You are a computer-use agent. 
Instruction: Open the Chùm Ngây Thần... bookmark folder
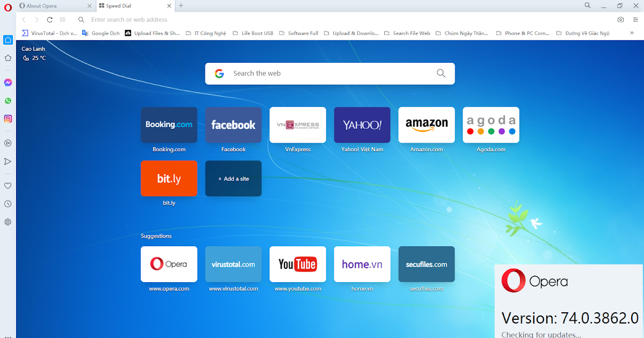[462, 33]
